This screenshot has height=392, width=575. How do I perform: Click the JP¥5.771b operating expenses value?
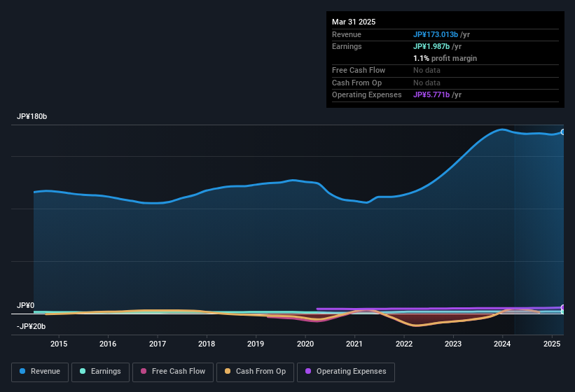431,95
